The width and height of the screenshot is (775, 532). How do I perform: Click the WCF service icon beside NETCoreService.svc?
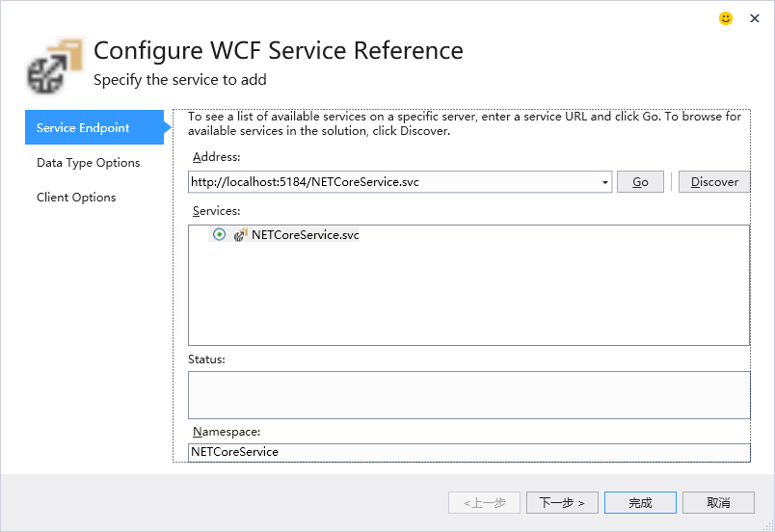240,234
